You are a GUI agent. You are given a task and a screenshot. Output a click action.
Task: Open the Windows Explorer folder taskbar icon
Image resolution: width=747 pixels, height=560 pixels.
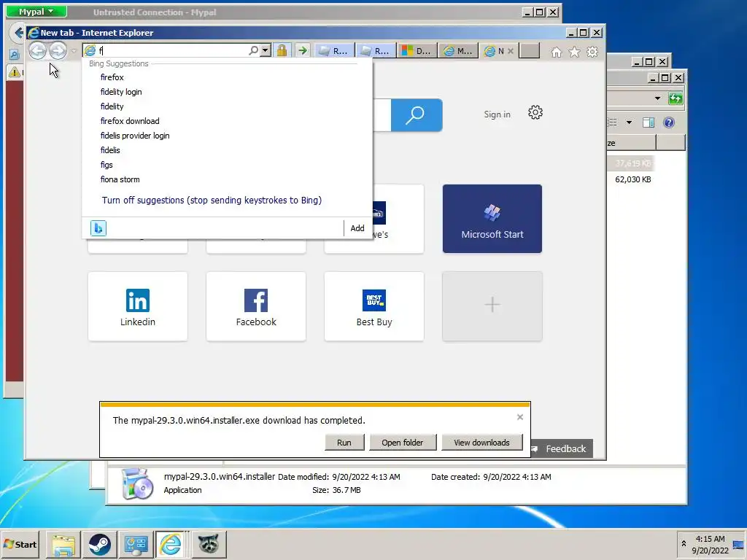pyautogui.click(x=63, y=544)
